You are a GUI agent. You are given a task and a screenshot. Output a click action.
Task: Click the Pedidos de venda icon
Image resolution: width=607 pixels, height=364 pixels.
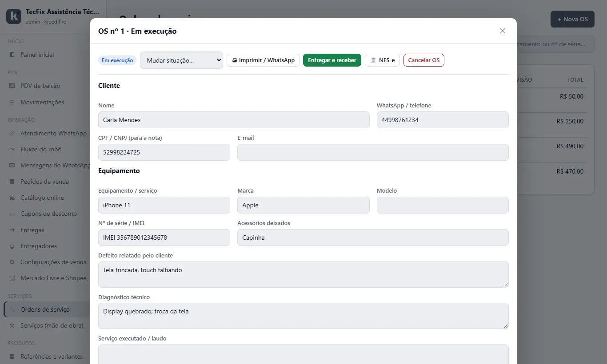point(12,182)
